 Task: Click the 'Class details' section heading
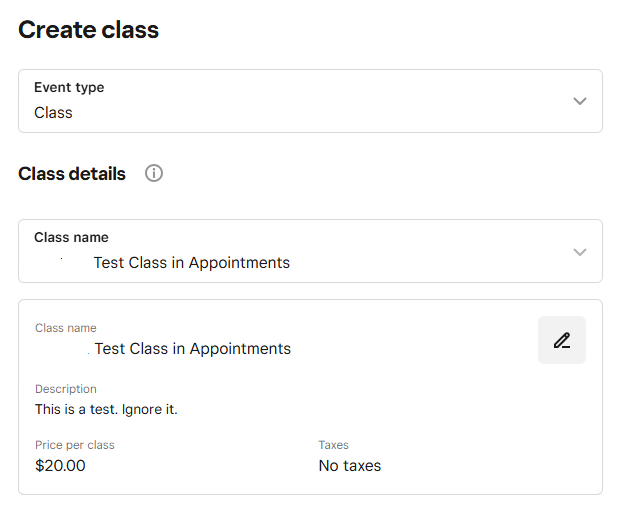click(72, 174)
